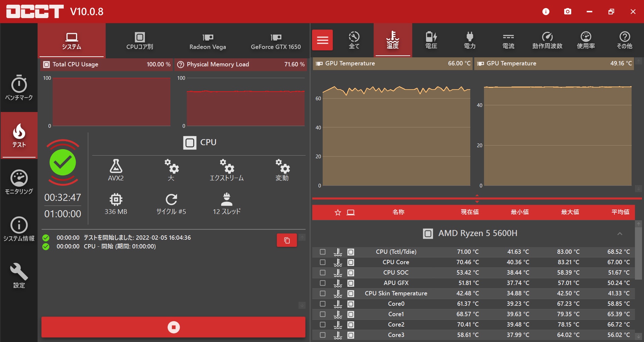Click the Physical Memory Load graph header
The image size is (644, 342).
click(241, 64)
